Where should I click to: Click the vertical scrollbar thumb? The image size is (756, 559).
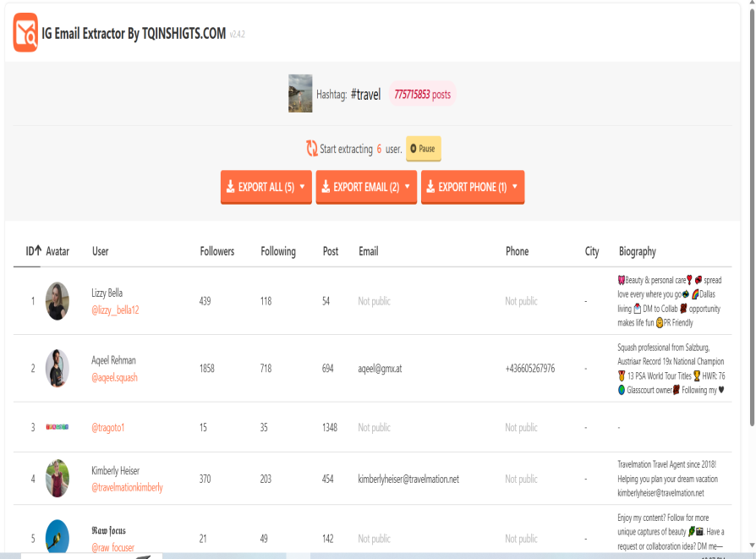pos(752,217)
